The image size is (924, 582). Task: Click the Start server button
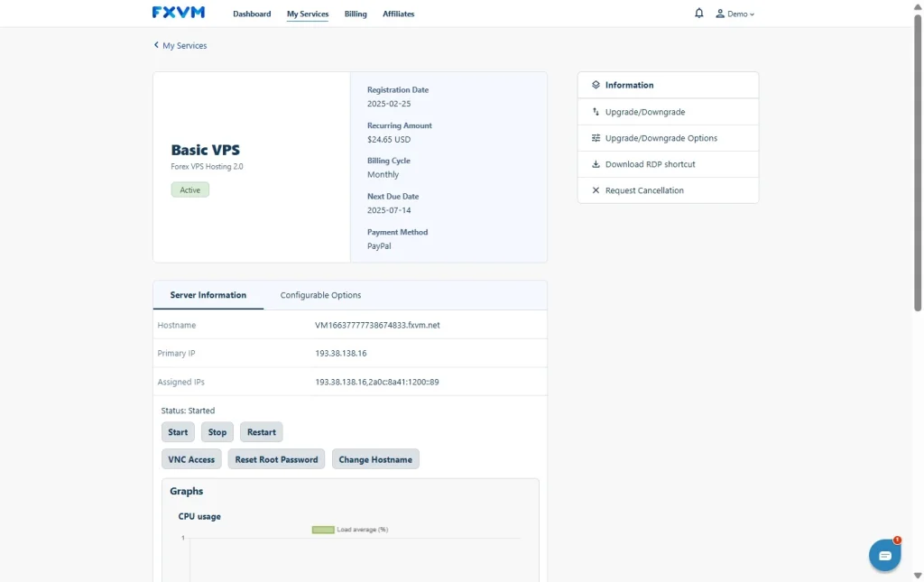[178, 432]
